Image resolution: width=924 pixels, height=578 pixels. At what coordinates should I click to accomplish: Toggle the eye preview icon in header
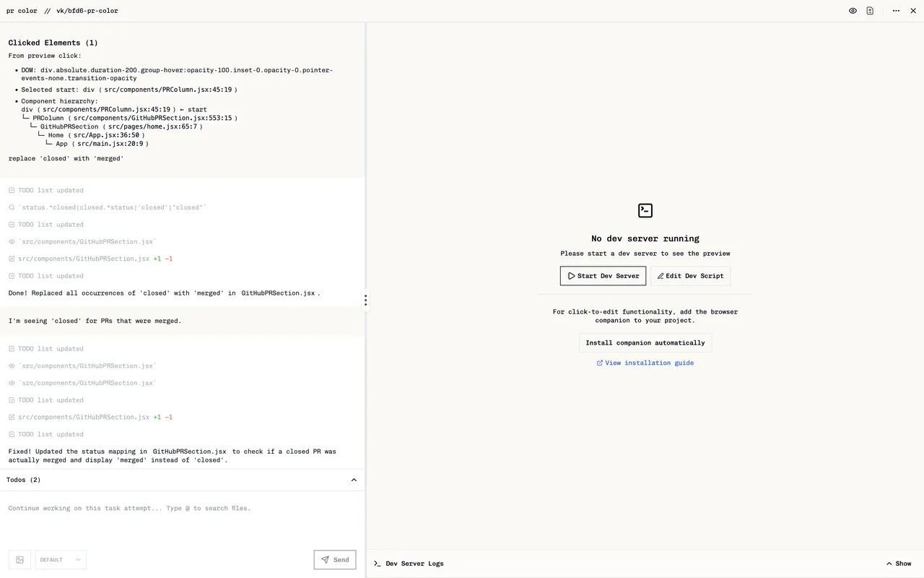(853, 11)
